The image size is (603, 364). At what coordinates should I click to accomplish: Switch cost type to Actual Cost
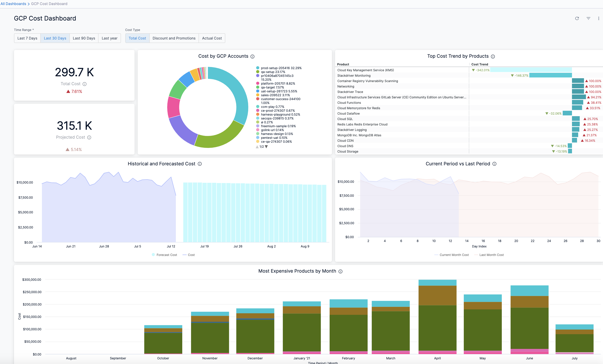coord(212,38)
